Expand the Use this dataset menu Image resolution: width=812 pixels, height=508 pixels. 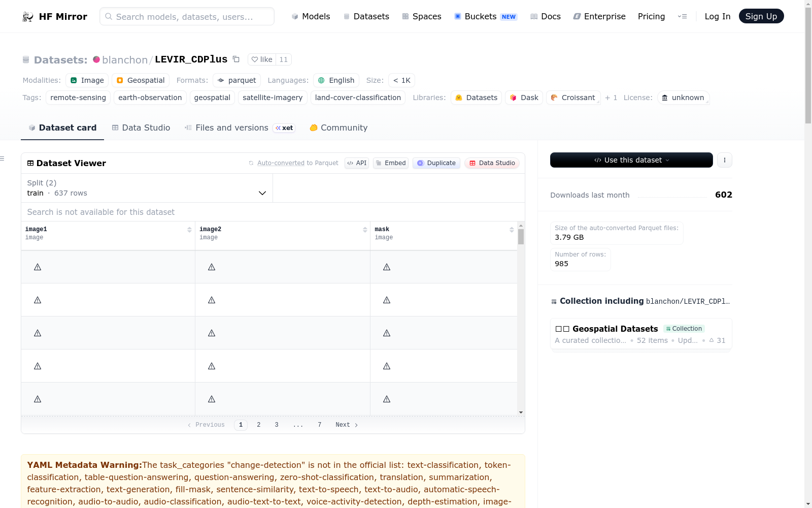click(x=631, y=160)
